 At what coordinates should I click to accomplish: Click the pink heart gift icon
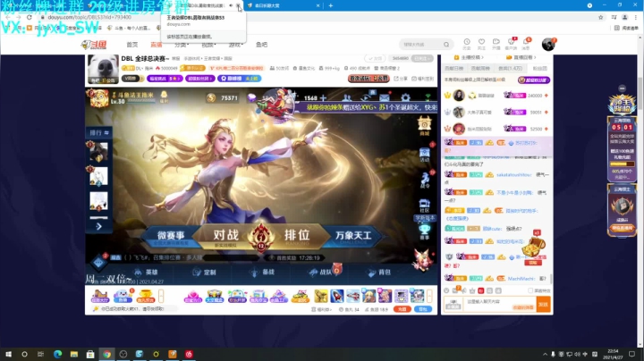click(192, 296)
